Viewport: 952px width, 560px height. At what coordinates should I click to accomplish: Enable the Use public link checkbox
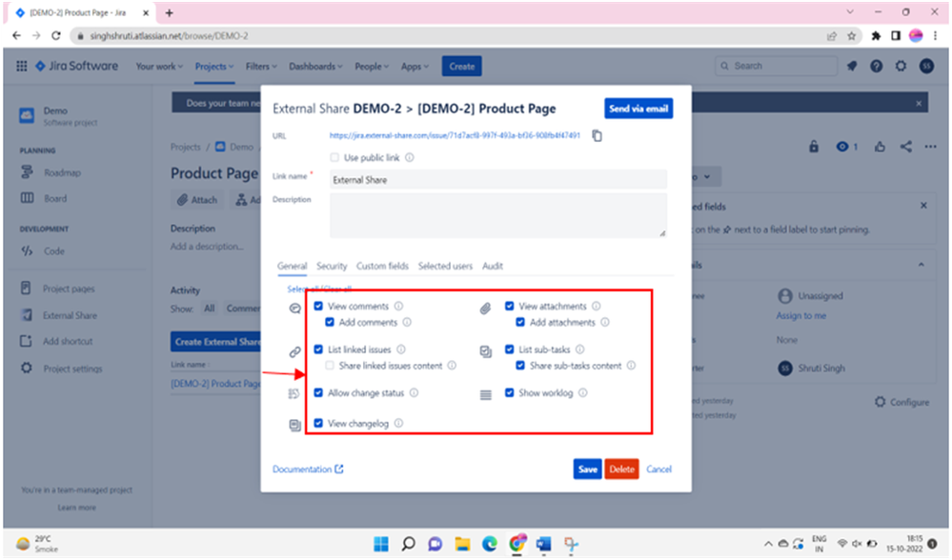[334, 158]
